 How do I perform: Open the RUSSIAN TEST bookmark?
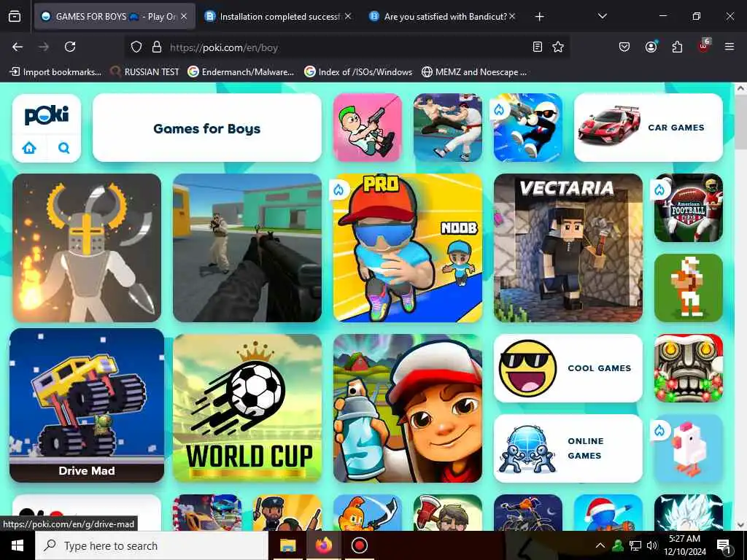(145, 72)
